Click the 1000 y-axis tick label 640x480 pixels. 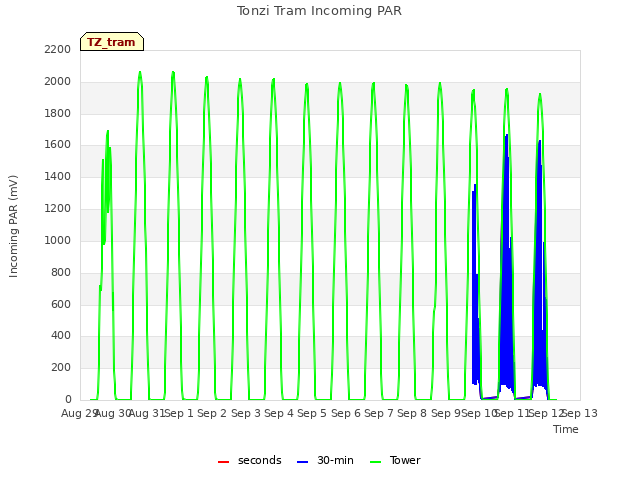[x=58, y=240]
